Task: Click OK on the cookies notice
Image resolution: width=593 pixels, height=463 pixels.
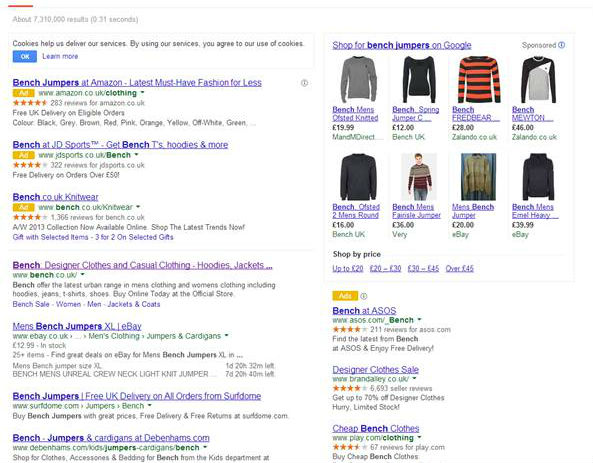Action: point(25,56)
